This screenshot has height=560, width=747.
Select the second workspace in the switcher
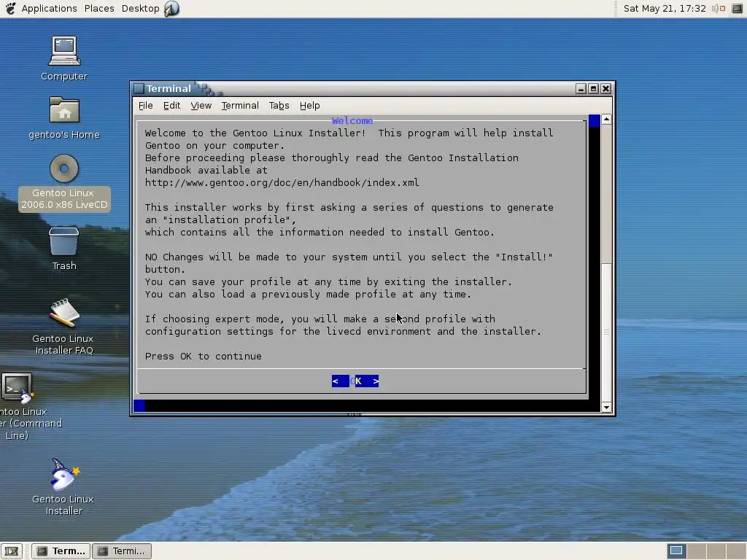[696, 551]
